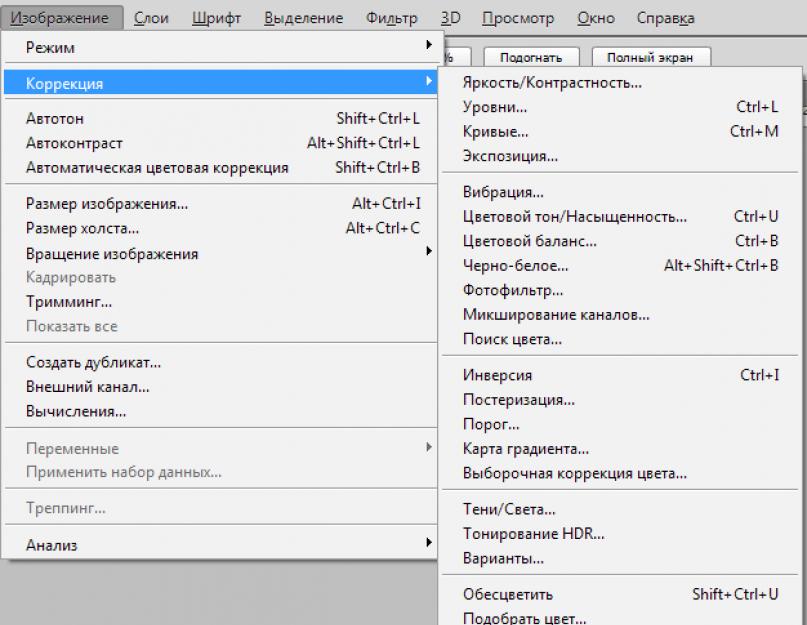Screen dimensions: 807x625
Task: Open the Кривые adjustment
Action: tap(495, 131)
